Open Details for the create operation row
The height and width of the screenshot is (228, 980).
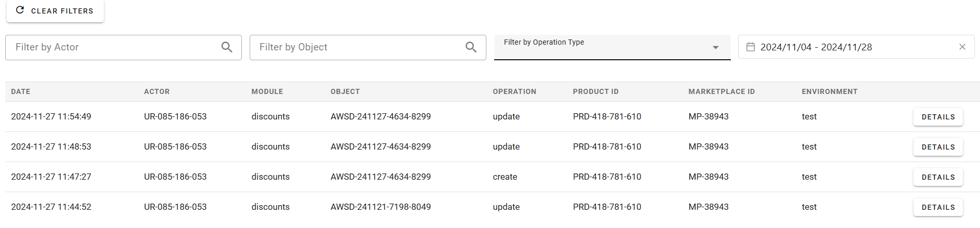coord(938,177)
